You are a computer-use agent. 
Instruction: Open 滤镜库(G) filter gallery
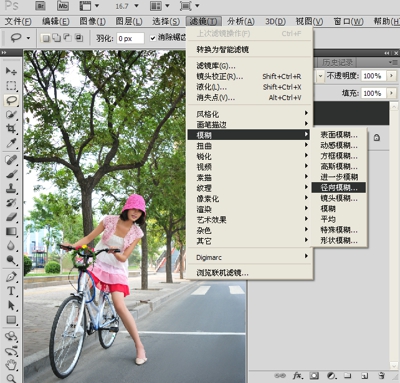[x=248, y=66]
